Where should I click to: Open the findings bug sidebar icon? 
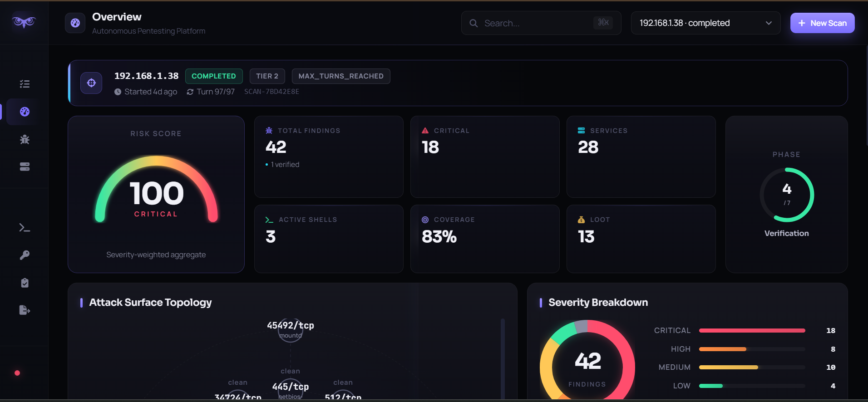coord(25,139)
